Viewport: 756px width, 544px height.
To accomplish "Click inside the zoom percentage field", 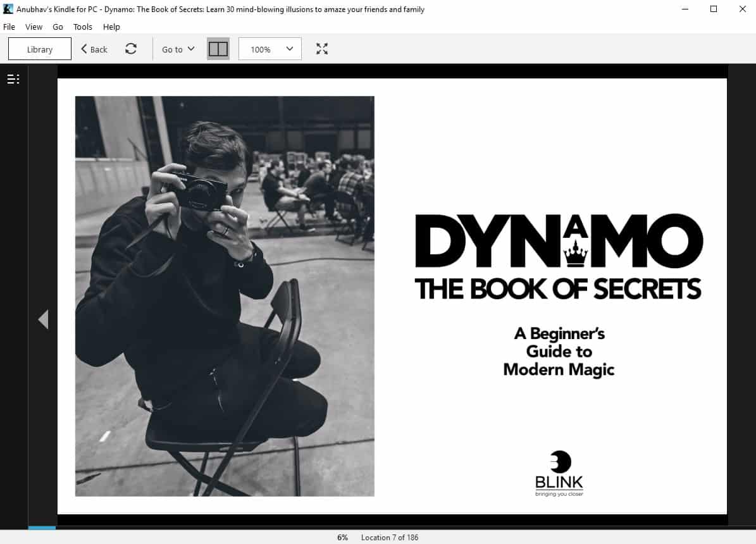I will pos(261,49).
